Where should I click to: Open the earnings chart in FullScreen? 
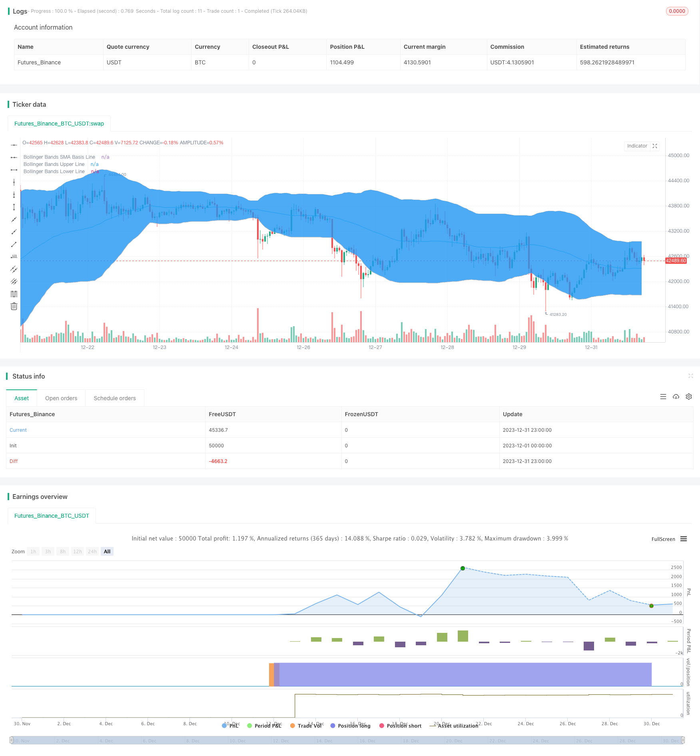663,539
